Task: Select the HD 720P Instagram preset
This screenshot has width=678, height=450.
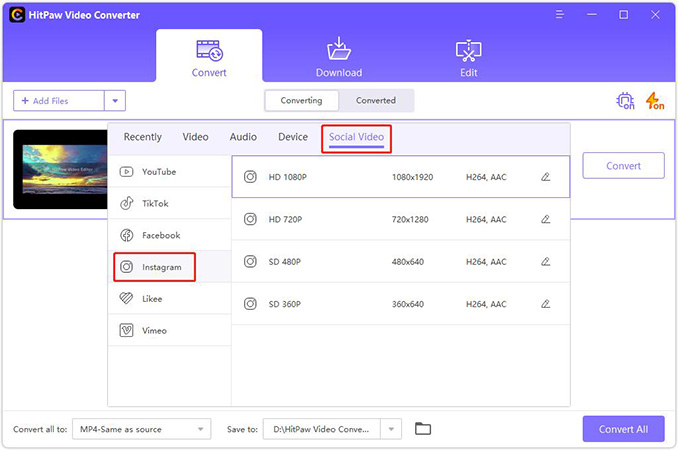Action: click(400, 219)
